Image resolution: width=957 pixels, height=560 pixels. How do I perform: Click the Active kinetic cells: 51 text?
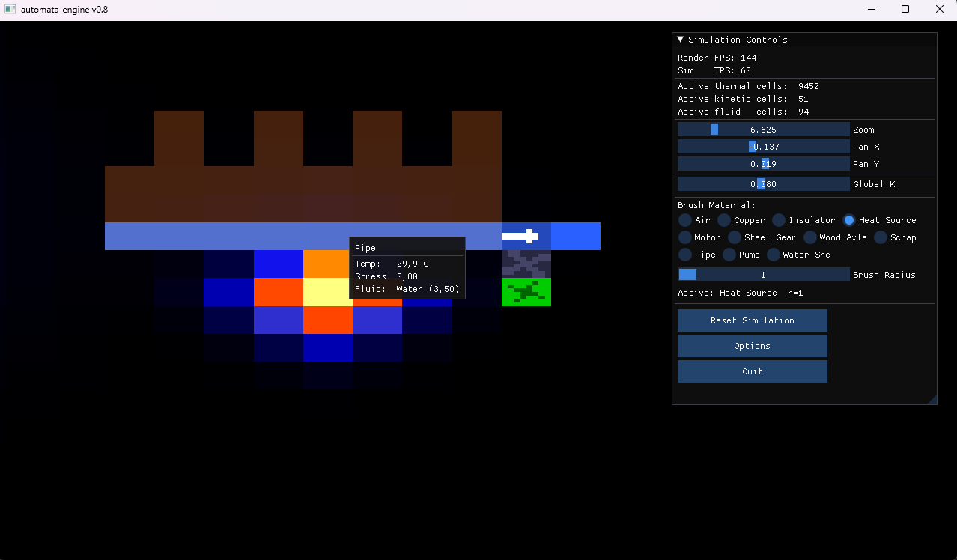coord(743,99)
